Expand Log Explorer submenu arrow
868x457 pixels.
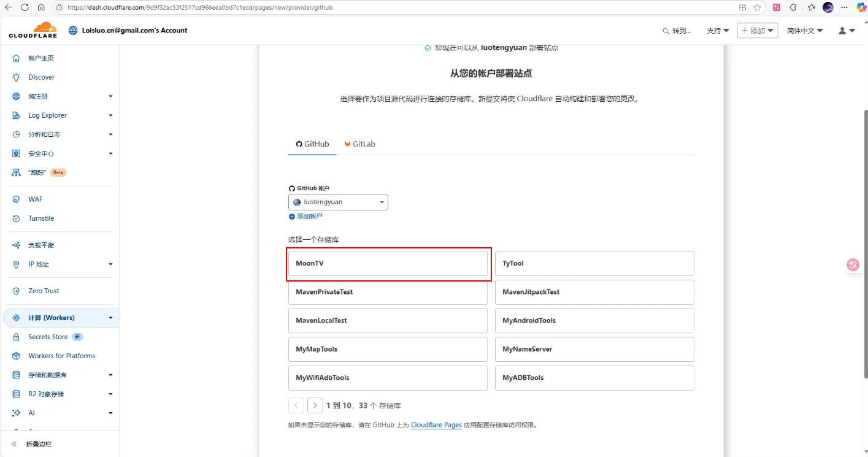click(x=110, y=115)
